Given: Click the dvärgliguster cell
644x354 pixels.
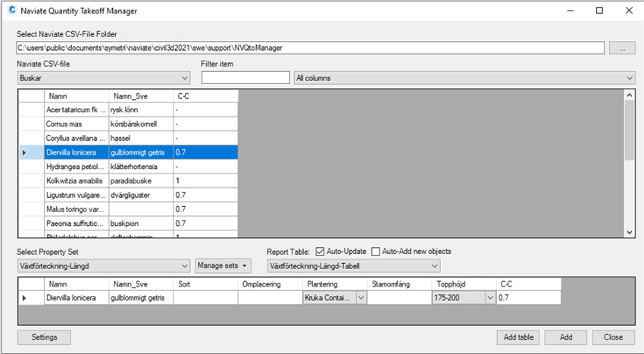Looking at the screenshot, I should tap(141, 195).
